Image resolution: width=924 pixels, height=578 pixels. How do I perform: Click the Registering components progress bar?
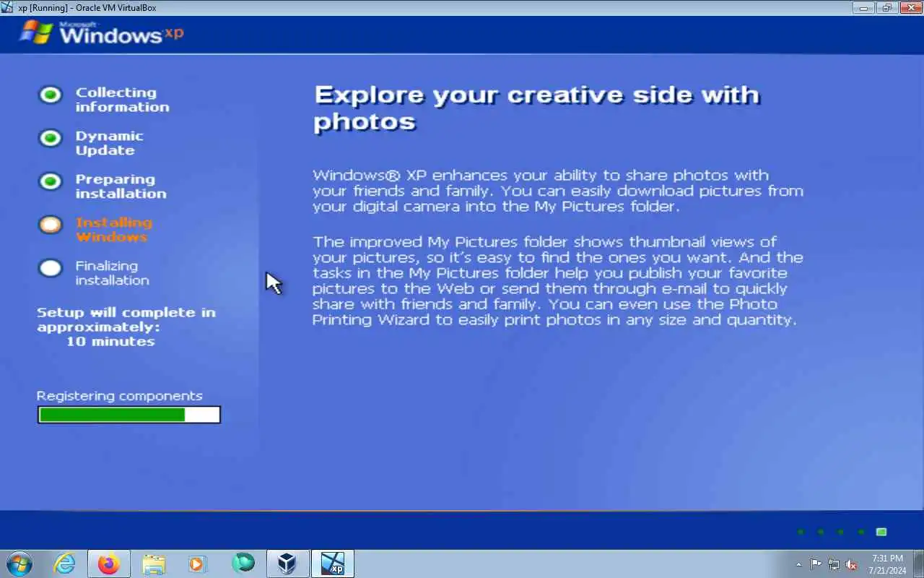(x=129, y=415)
